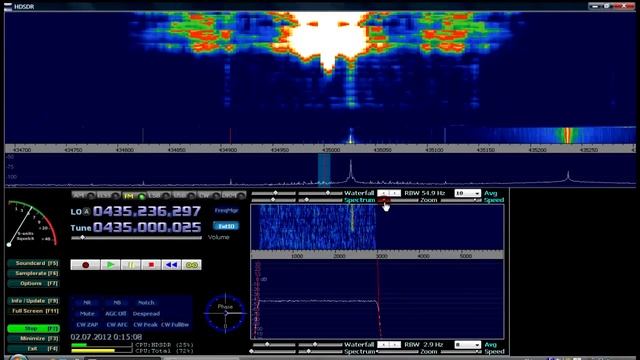Open Samplerate [F6] settings
Screen dimensions: 640x360
click(x=34, y=273)
